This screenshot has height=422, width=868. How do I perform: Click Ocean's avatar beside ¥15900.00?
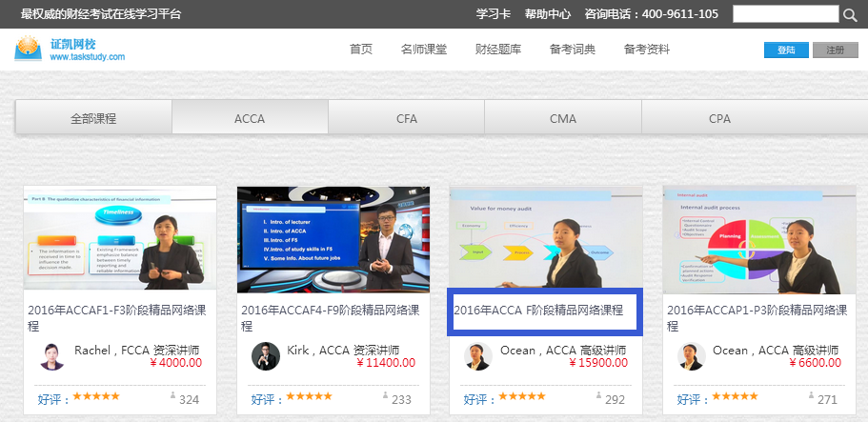477,356
